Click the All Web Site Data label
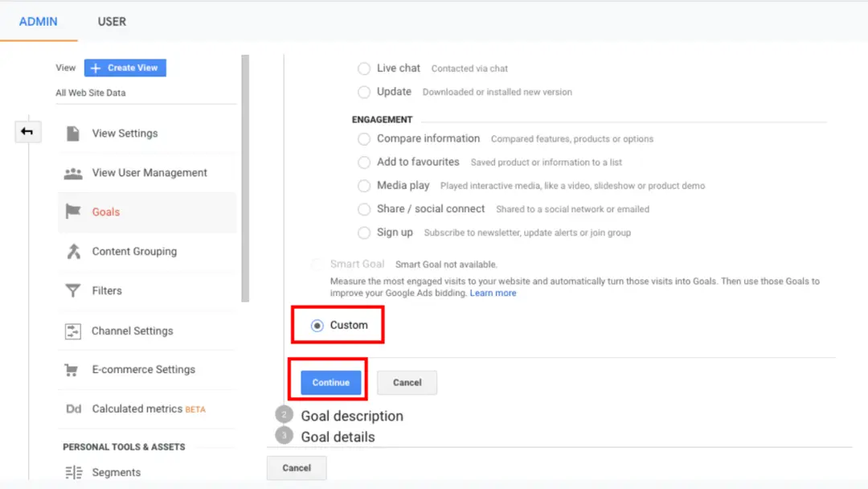Screen dimensions: 868x489 [91, 93]
